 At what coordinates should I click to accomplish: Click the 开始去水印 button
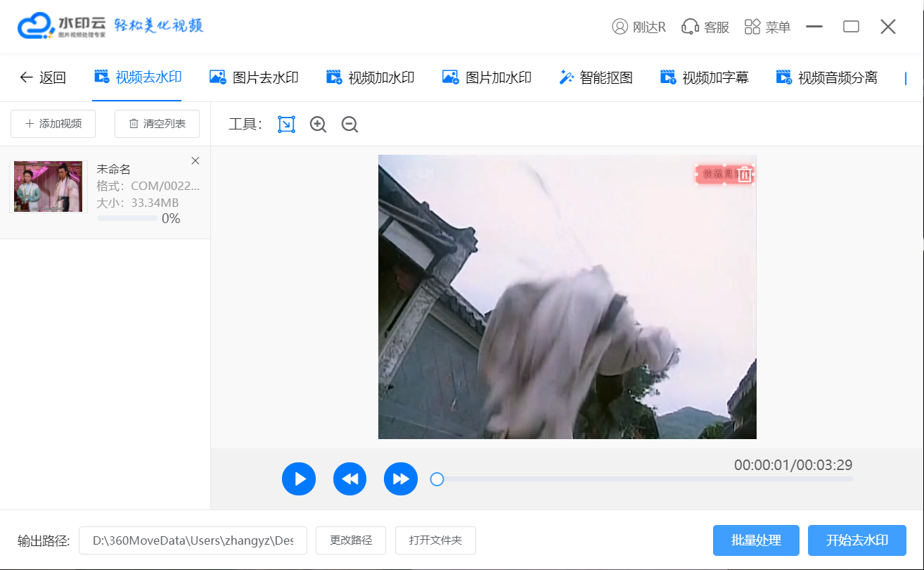[856, 540]
